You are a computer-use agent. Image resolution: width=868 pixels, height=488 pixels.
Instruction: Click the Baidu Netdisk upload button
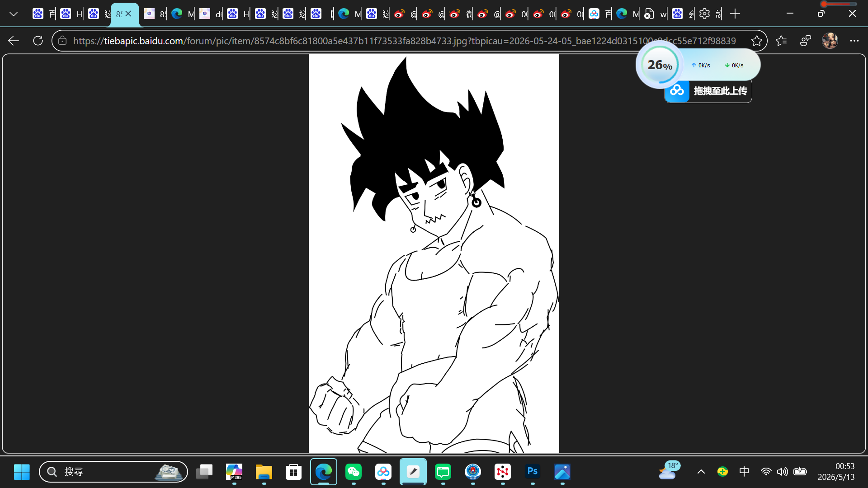tap(708, 91)
